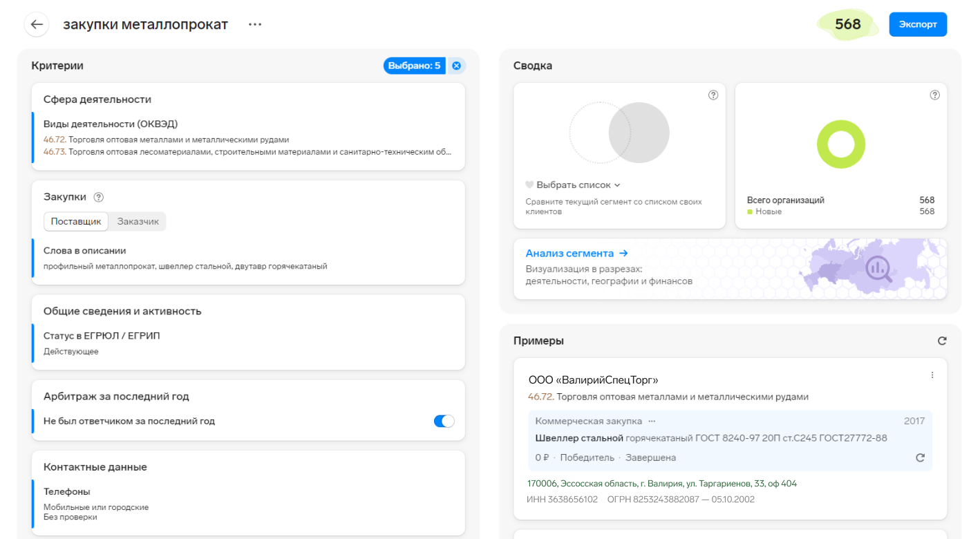Open help icon next to Закупки
This screenshot has width=980, height=539.
98,197
